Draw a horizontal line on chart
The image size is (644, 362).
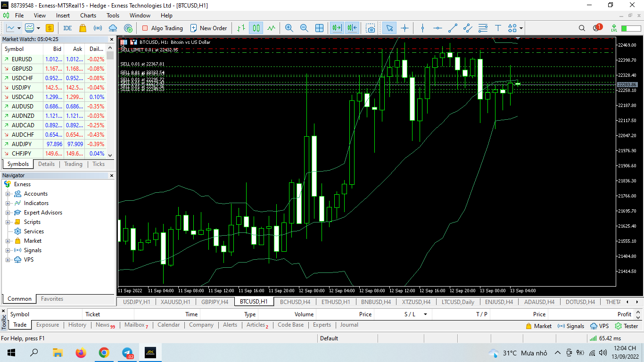pyautogui.click(x=438, y=28)
